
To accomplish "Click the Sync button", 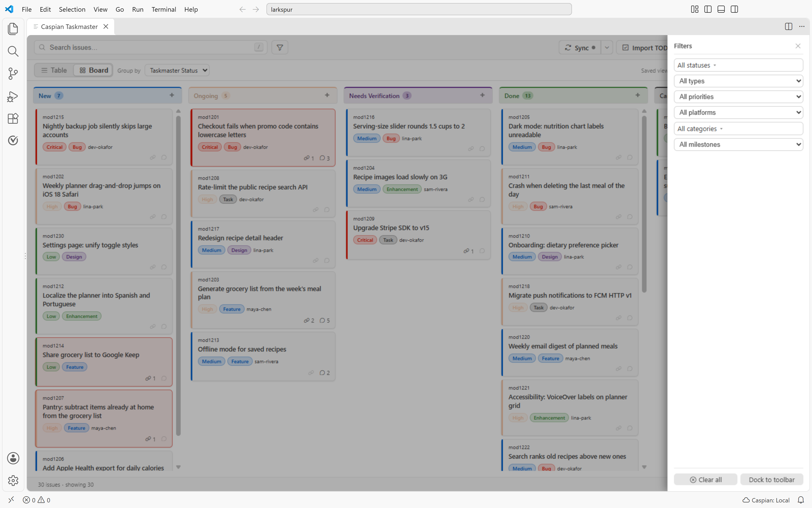I will click(x=580, y=48).
